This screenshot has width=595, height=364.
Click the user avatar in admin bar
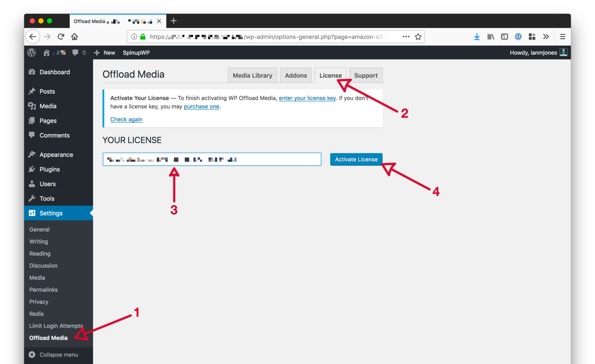click(564, 52)
